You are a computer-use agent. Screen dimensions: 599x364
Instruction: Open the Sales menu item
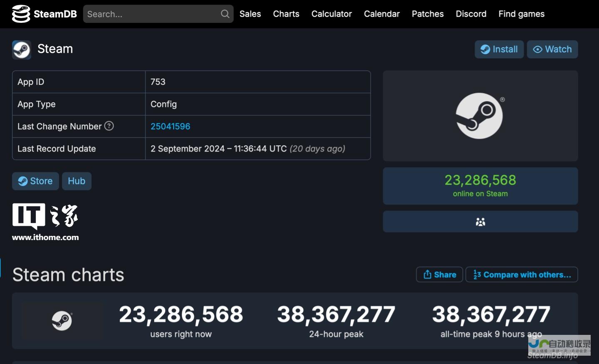click(x=250, y=14)
